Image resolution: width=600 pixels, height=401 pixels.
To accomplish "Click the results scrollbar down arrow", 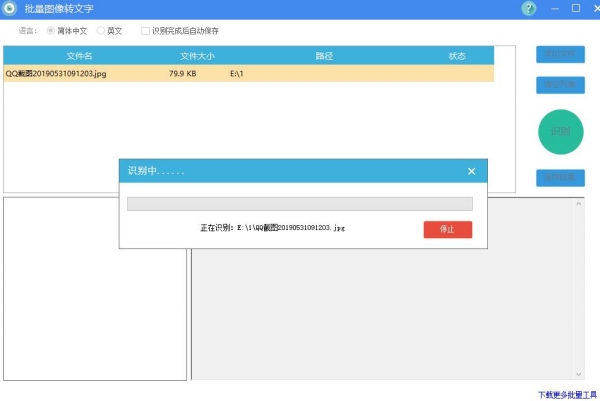I will pos(579,374).
